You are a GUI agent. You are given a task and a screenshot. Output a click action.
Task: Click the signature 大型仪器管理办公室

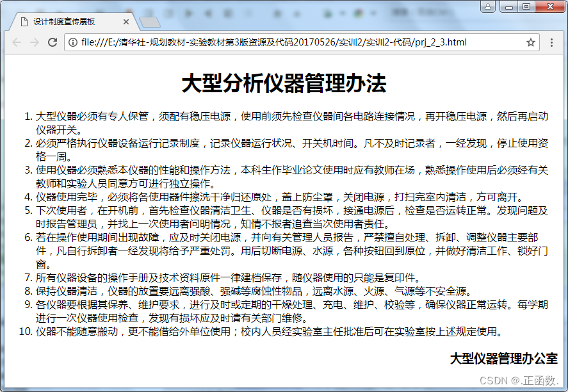pos(504,358)
